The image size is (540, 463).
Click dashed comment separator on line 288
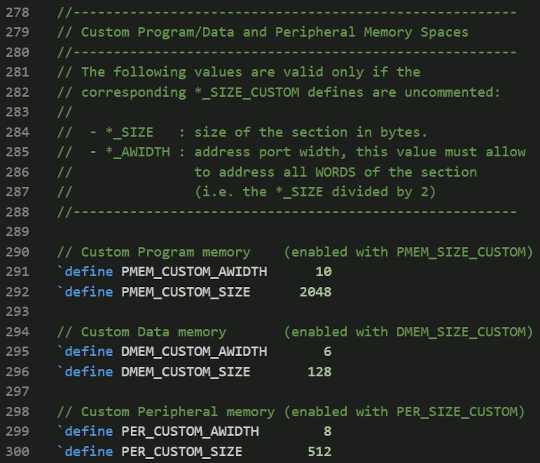[287, 212]
